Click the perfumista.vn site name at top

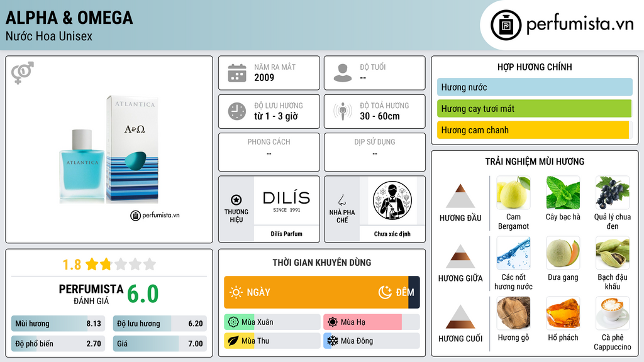click(580, 25)
